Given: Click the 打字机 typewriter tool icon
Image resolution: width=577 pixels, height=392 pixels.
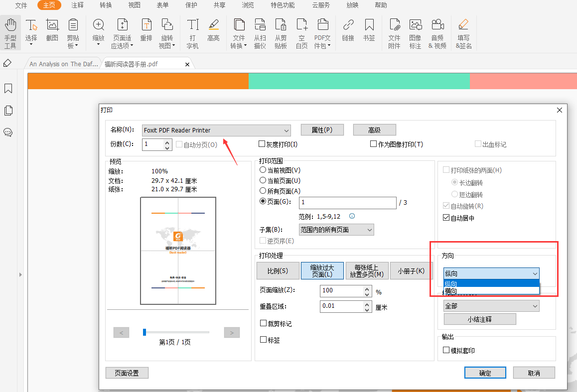Looking at the screenshot, I should point(192,33).
